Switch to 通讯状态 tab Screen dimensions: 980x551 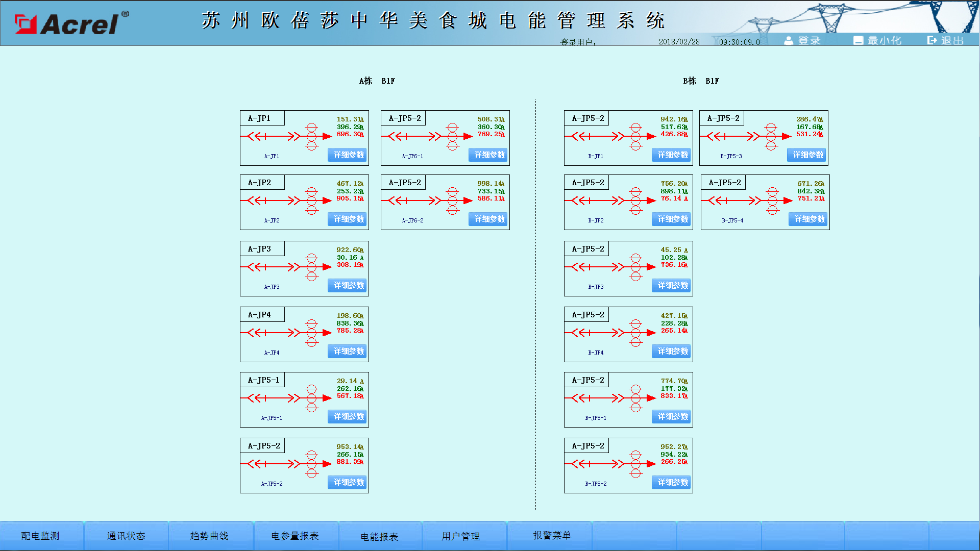tap(126, 536)
